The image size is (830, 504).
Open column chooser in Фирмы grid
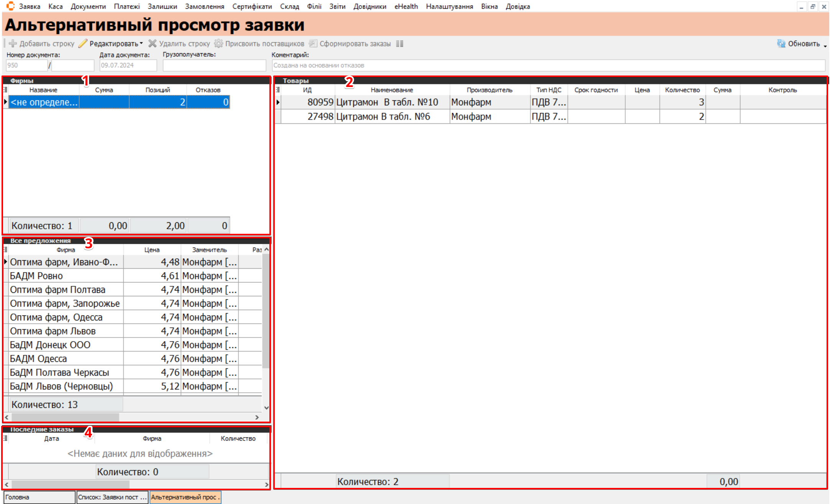5,90
